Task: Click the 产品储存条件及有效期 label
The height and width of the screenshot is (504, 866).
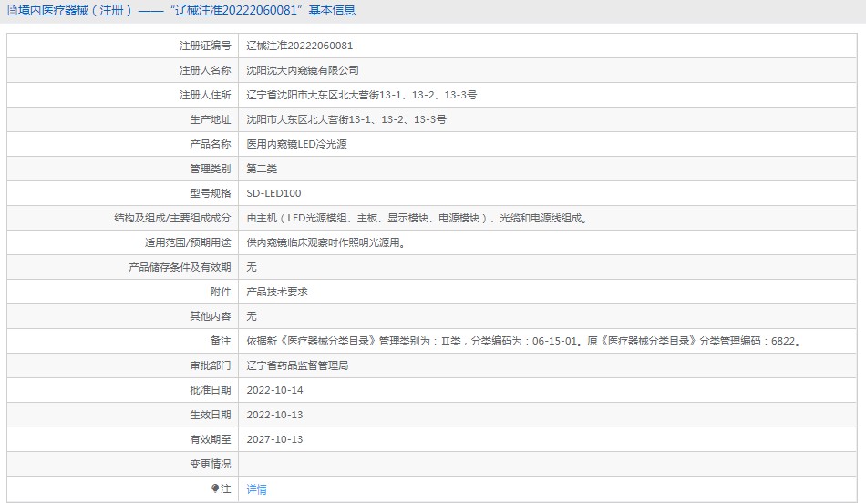Action: tap(180, 267)
